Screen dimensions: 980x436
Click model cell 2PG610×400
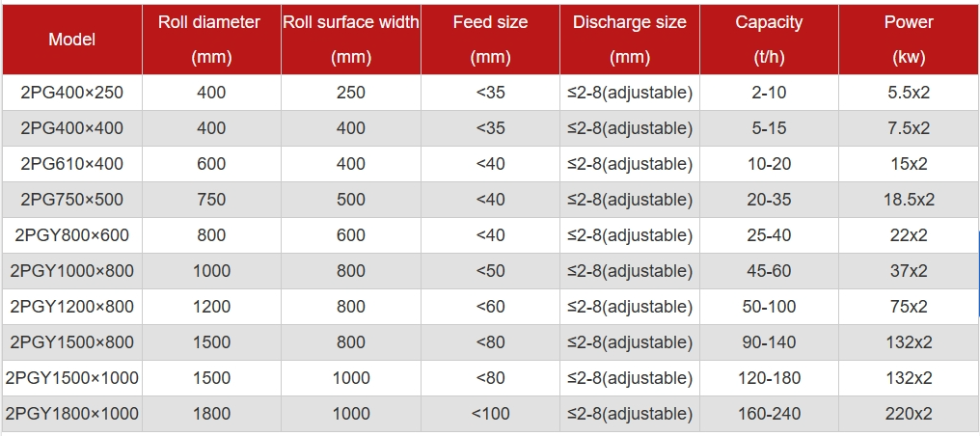[x=72, y=164]
